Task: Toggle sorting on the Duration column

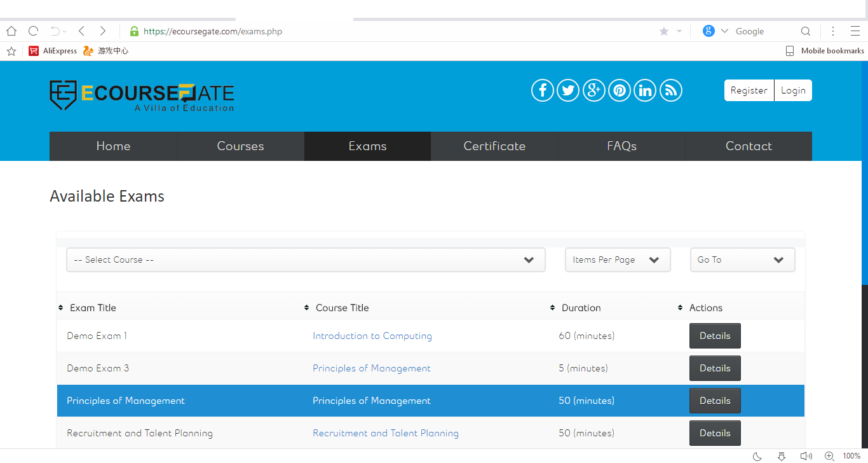Action: point(552,307)
